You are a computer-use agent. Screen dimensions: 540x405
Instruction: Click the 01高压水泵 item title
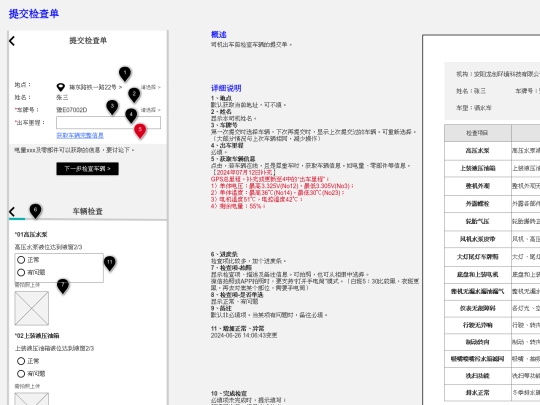[31, 234]
